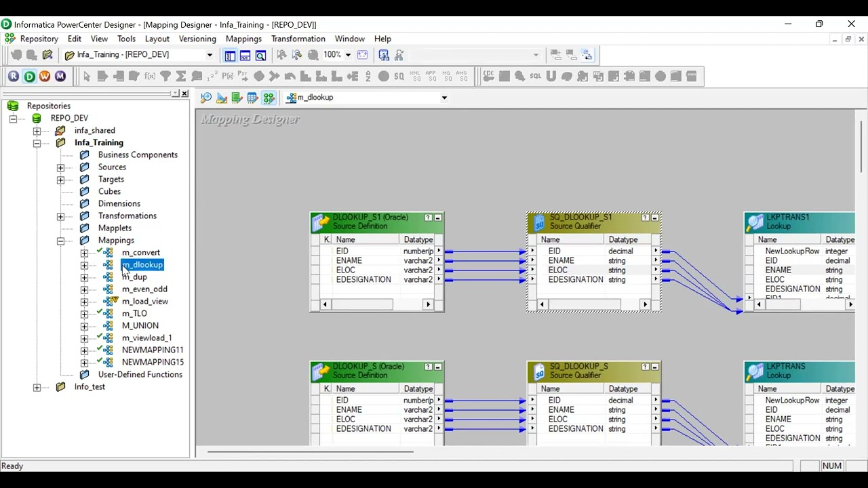
Task: Select the M_UNION mapping
Action: [140, 326]
